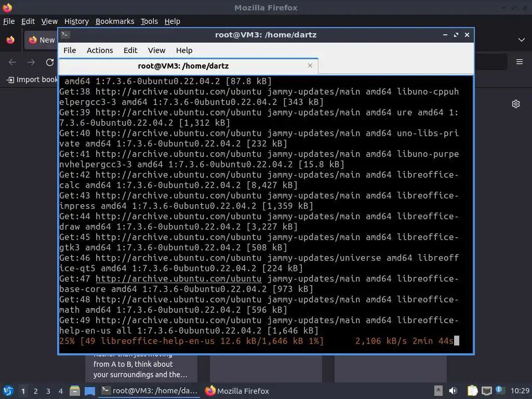Open the removable media tray icon
Viewport: 532px width, 399px height.
click(438, 391)
